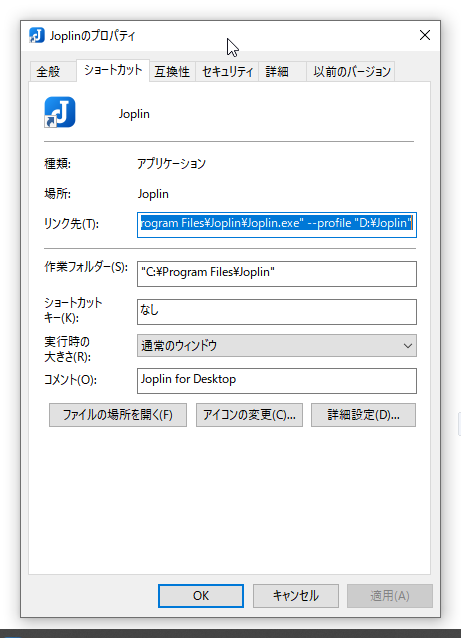Screen dimensions: 461x638
Task: Click the ショートカットキー field showing なし
Action: pyautogui.click(x=277, y=312)
